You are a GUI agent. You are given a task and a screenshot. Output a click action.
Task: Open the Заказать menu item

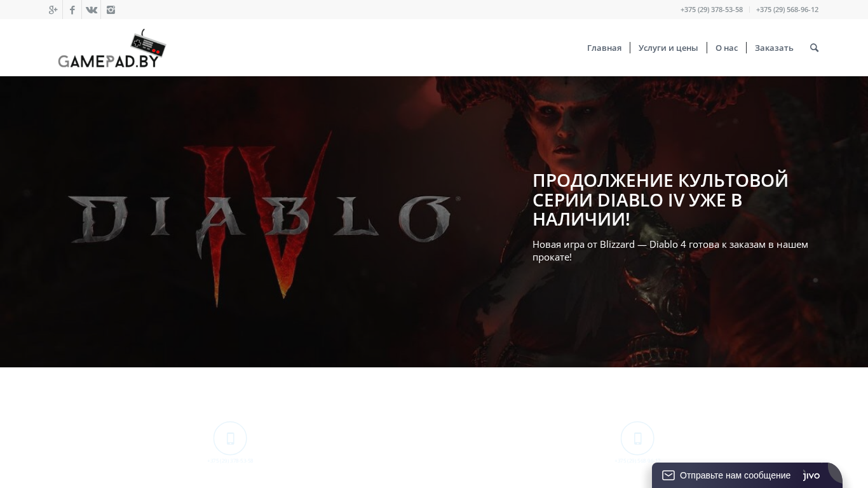[774, 48]
